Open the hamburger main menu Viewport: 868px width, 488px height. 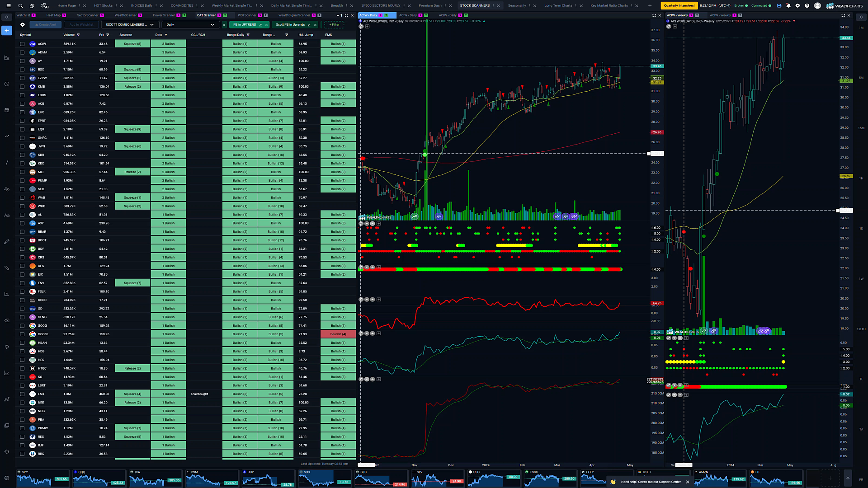[8, 6]
